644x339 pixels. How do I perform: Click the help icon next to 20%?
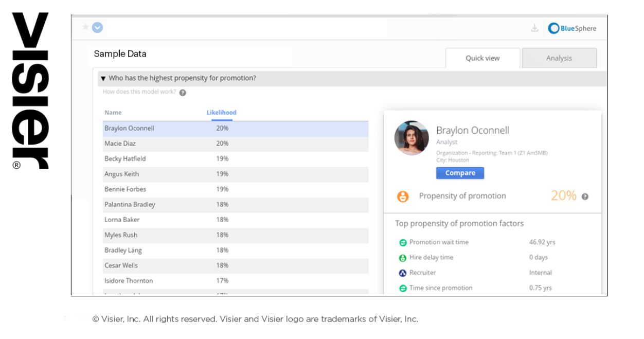[x=585, y=197]
